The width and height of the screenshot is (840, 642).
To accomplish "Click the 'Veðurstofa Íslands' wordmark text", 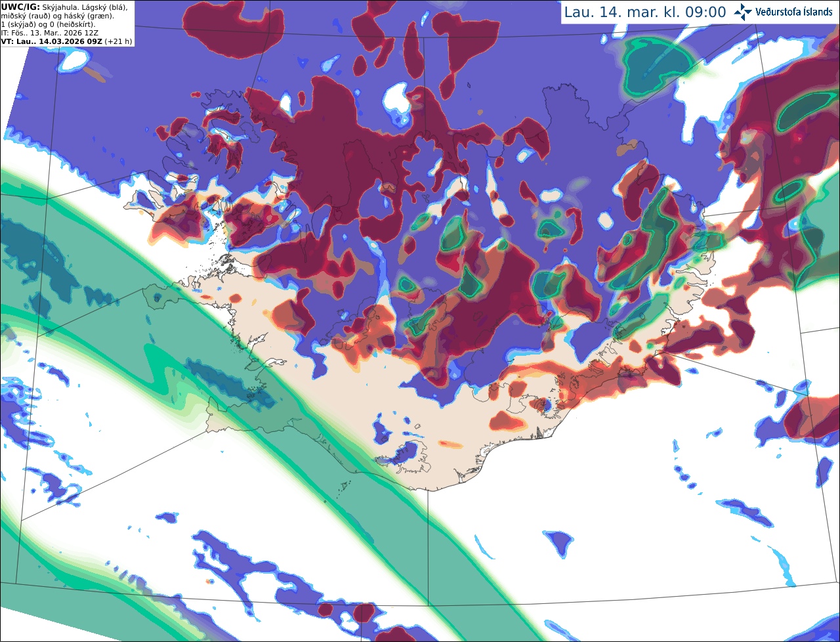I will coord(794,12).
